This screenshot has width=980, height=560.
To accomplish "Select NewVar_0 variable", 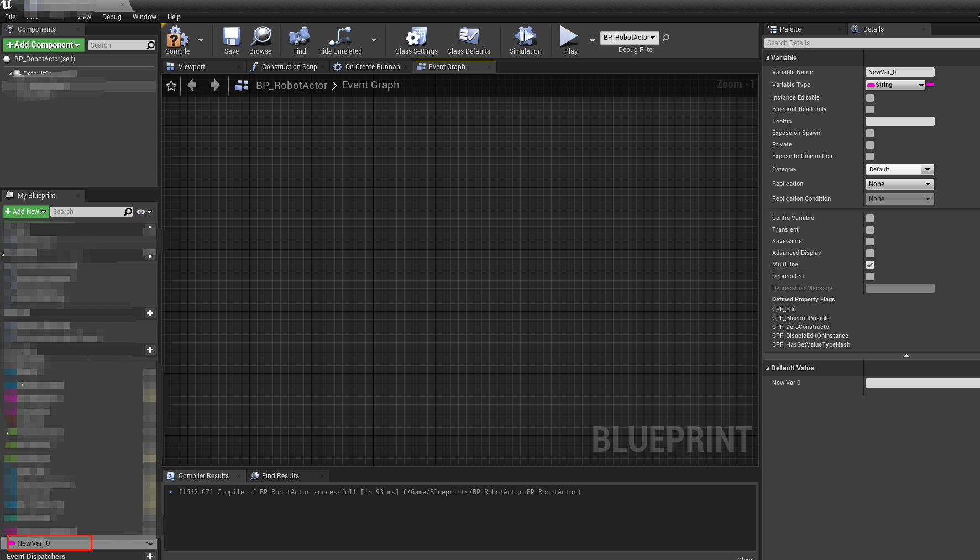I will pos(33,543).
